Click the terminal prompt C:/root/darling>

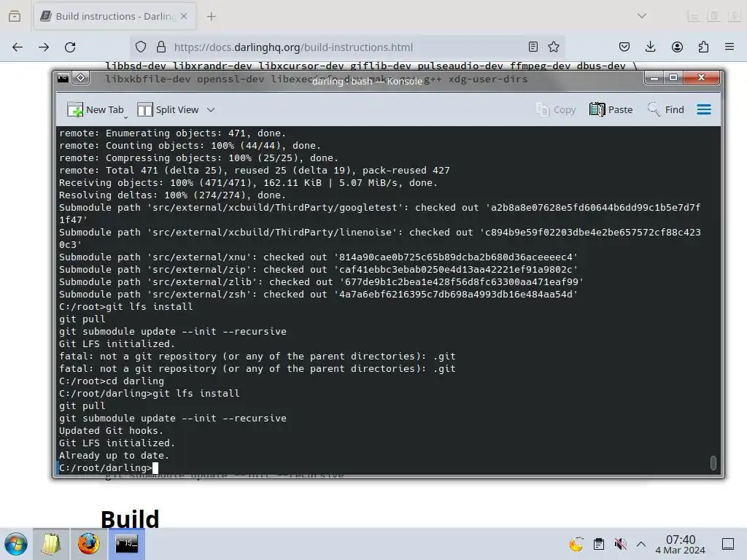click(x=105, y=467)
